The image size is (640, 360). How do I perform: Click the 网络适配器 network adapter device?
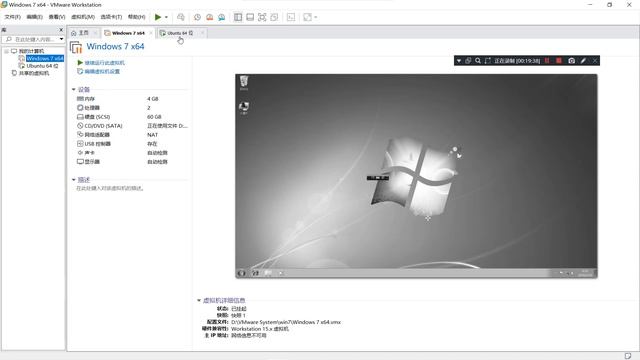click(x=132, y=135)
